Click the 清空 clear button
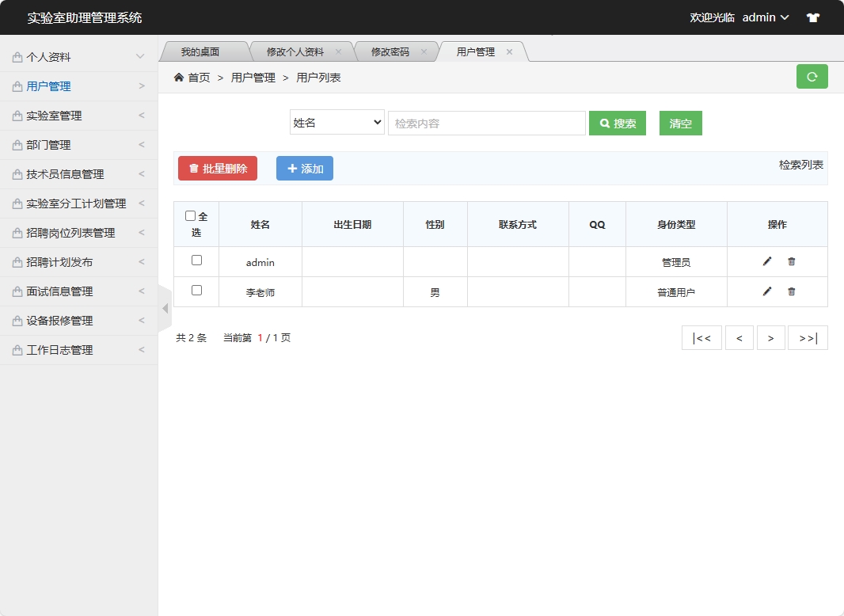The height and width of the screenshot is (616, 844). [x=680, y=123]
